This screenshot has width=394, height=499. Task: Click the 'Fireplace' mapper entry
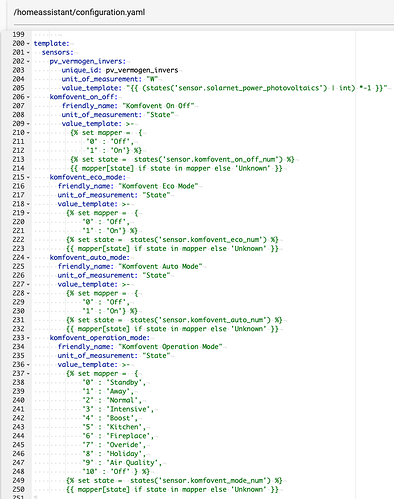coord(118,436)
